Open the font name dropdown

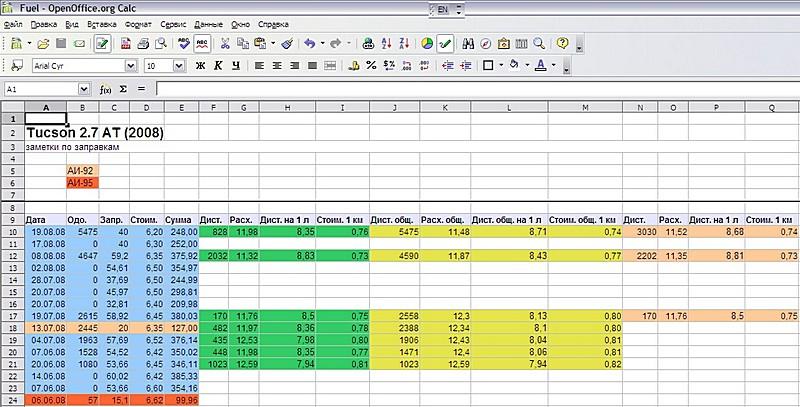[x=131, y=66]
